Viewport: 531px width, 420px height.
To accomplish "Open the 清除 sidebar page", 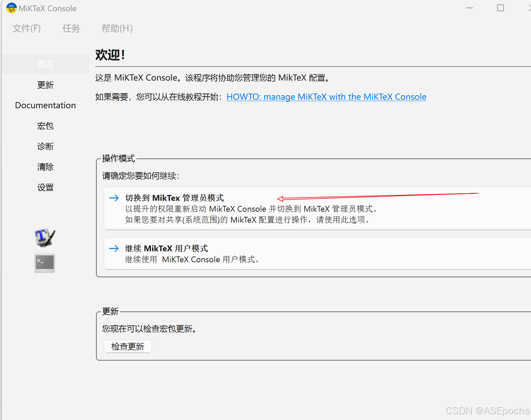I will pyautogui.click(x=45, y=167).
